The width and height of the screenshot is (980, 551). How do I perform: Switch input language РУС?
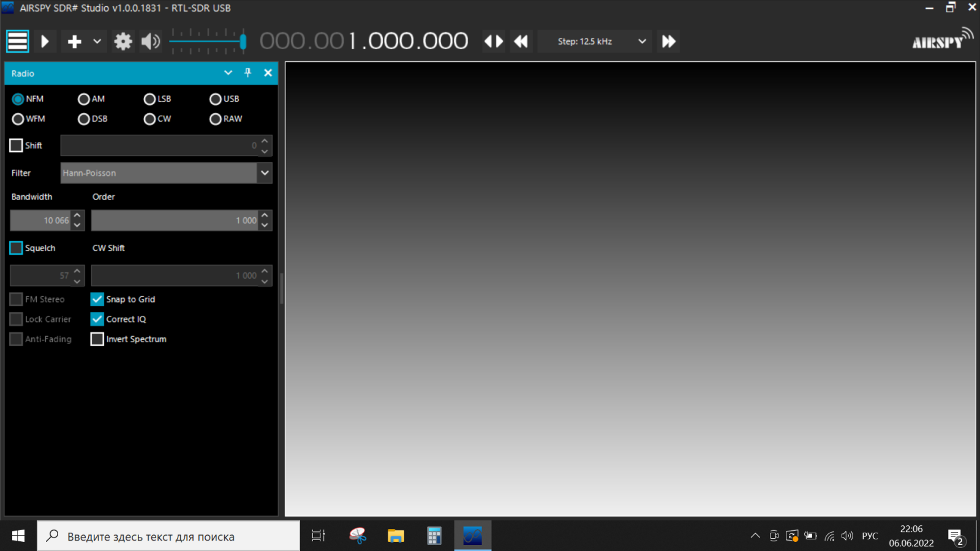(870, 536)
